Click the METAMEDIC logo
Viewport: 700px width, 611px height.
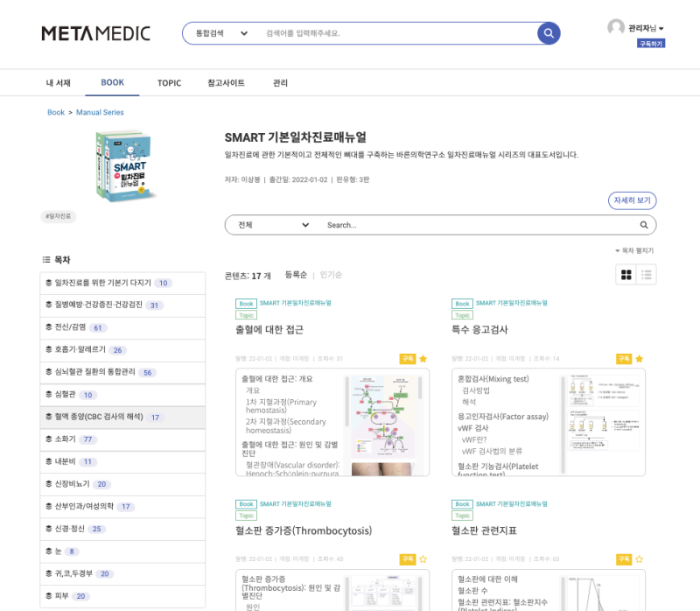94,32
